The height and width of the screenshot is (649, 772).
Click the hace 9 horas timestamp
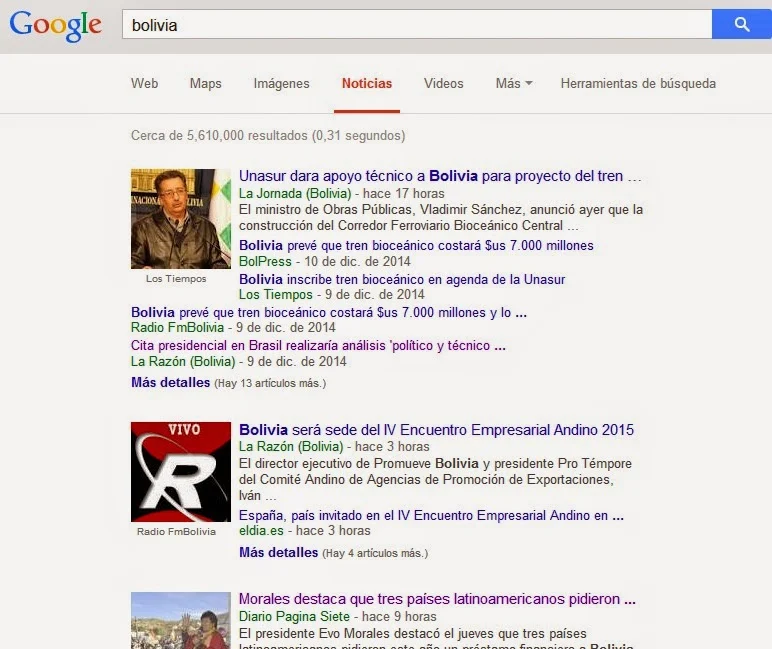[x=399, y=617]
